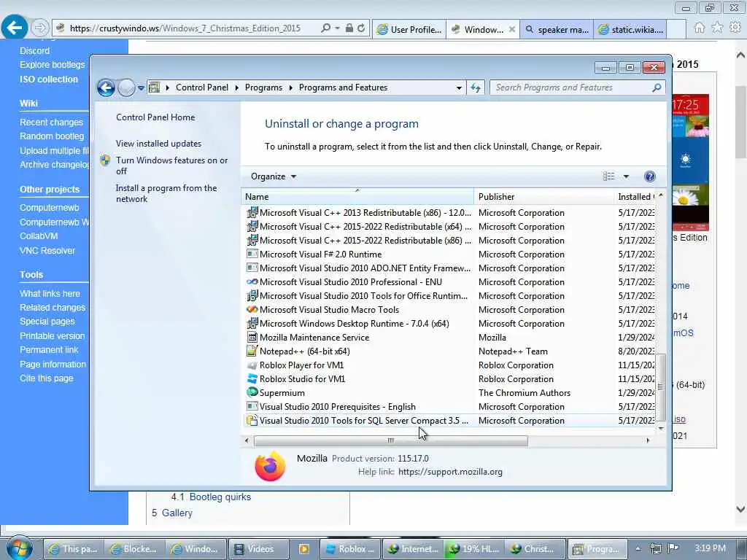
Task: Click the Windows 7 Christmas Edition screenshot thumbnail
Action: point(690,163)
